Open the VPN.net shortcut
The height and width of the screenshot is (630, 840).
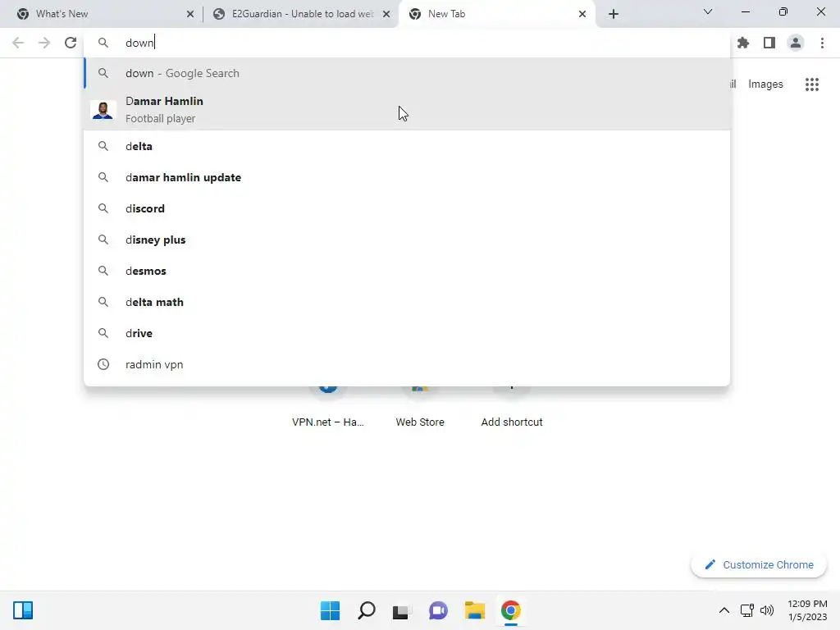click(x=328, y=407)
